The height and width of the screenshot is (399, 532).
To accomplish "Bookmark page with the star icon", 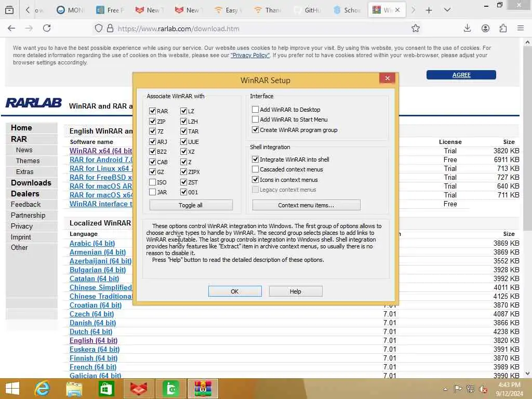I will point(415,29).
